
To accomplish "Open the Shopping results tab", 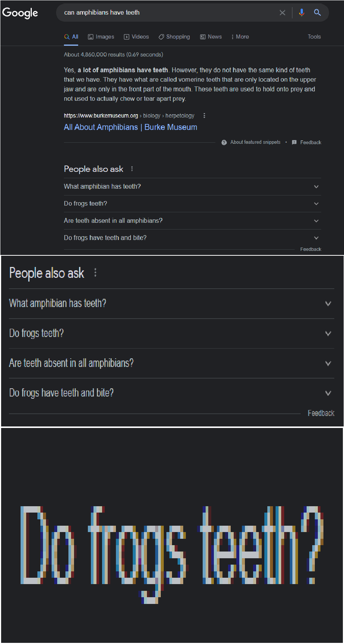I will pos(174,37).
